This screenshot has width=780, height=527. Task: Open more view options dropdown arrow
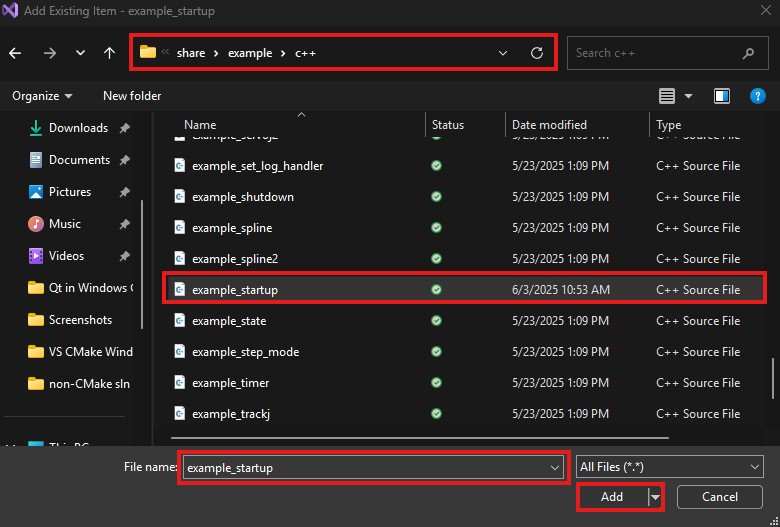[x=688, y=96]
